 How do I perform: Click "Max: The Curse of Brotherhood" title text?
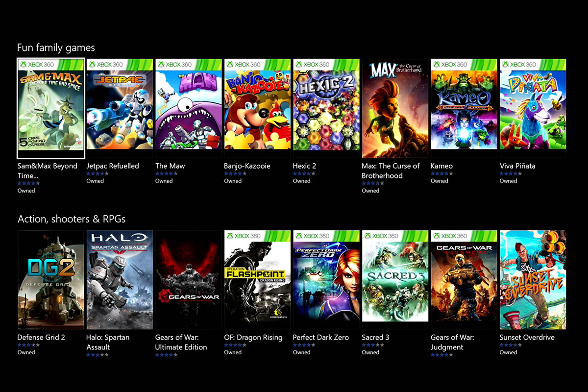(391, 171)
